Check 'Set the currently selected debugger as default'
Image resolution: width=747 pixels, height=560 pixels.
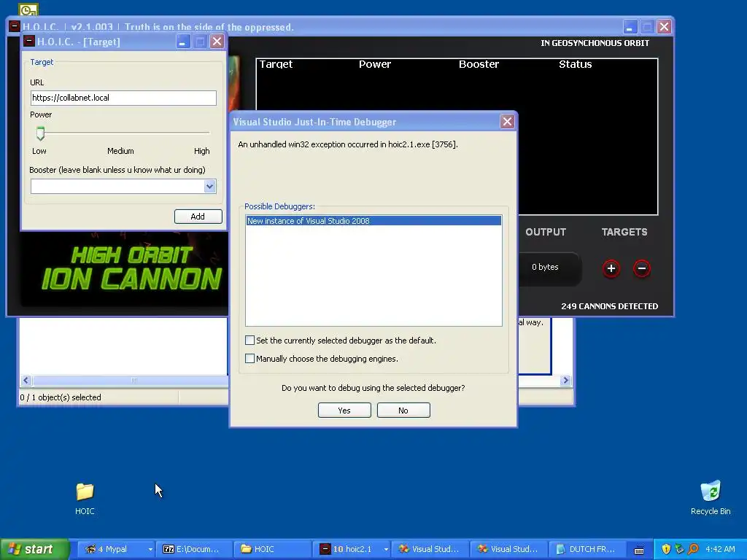(249, 340)
